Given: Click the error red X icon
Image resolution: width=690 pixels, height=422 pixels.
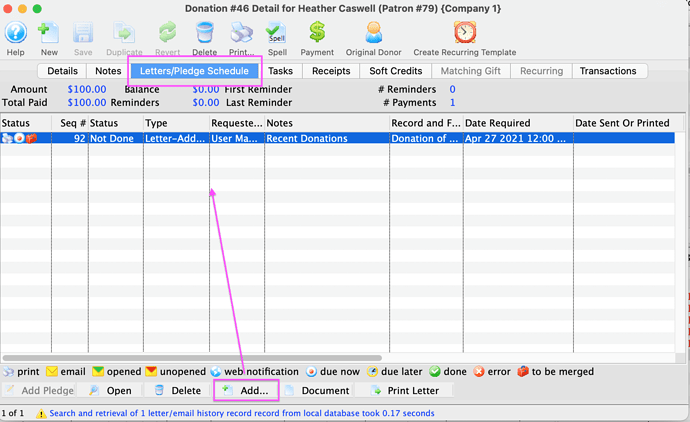Looking at the screenshot, I should coord(479,372).
